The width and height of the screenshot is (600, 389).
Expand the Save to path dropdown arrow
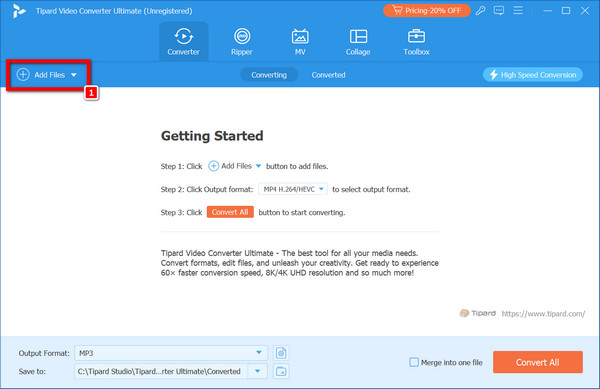pos(258,371)
